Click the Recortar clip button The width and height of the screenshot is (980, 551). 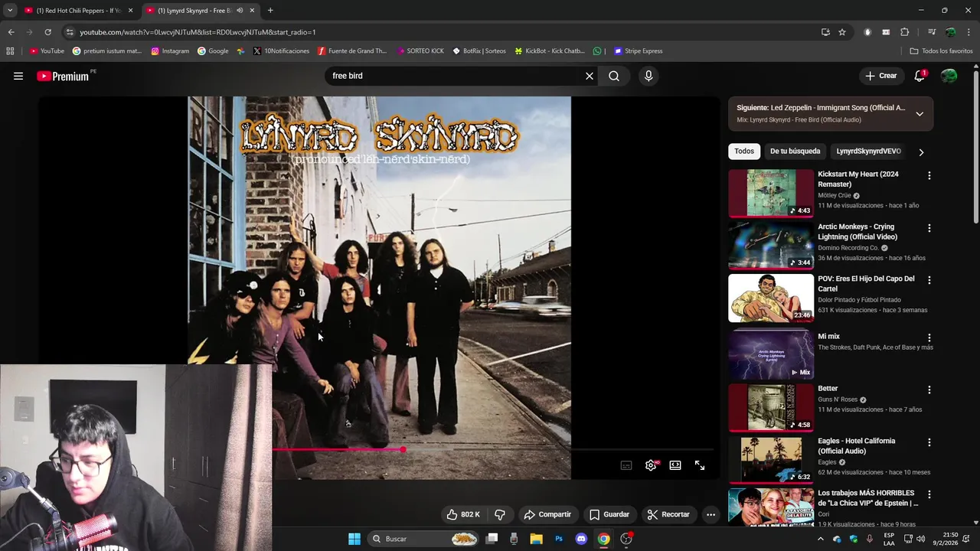pyautogui.click(x=668, y=514)
